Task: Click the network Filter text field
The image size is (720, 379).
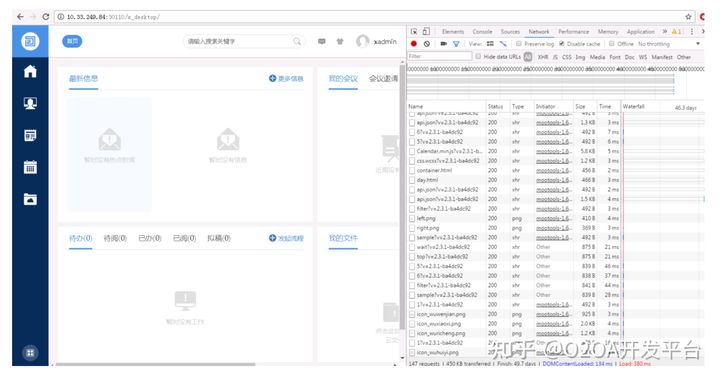Action: (439, 56)
